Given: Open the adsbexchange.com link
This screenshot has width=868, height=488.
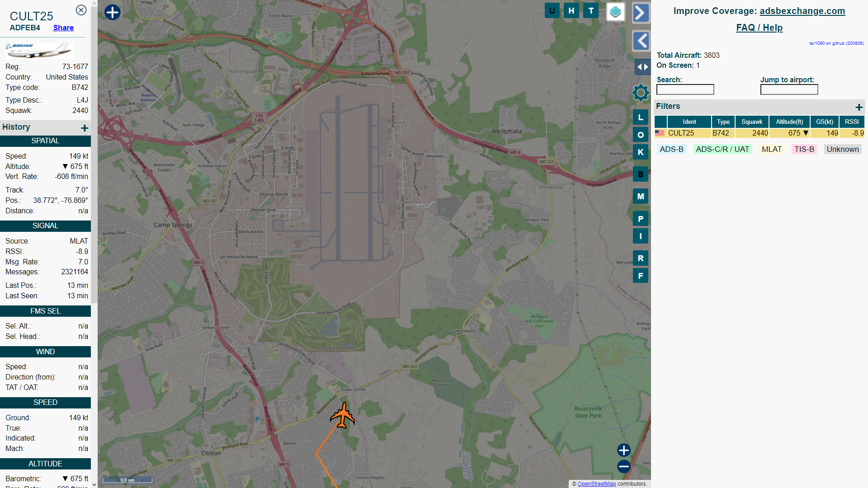Looking at the screenshot, I should tap(802, 11).
